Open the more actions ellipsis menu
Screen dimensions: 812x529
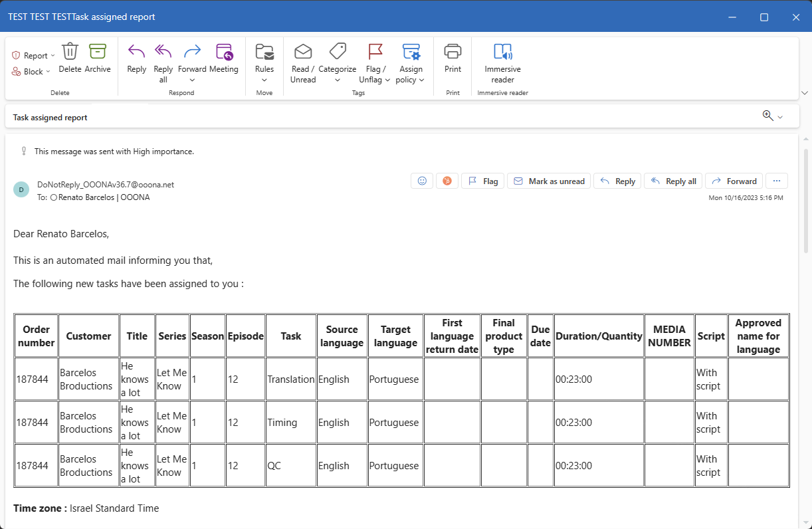tap(777, 181)
